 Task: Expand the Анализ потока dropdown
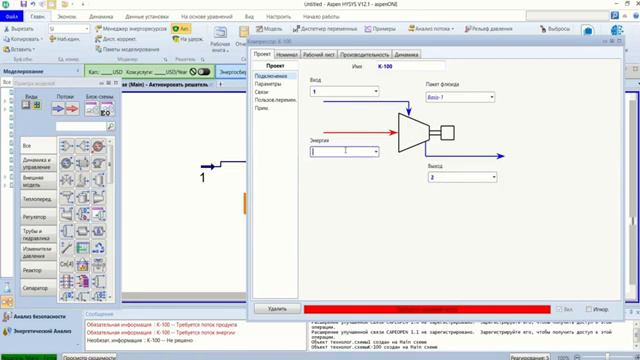pos(453,29)
